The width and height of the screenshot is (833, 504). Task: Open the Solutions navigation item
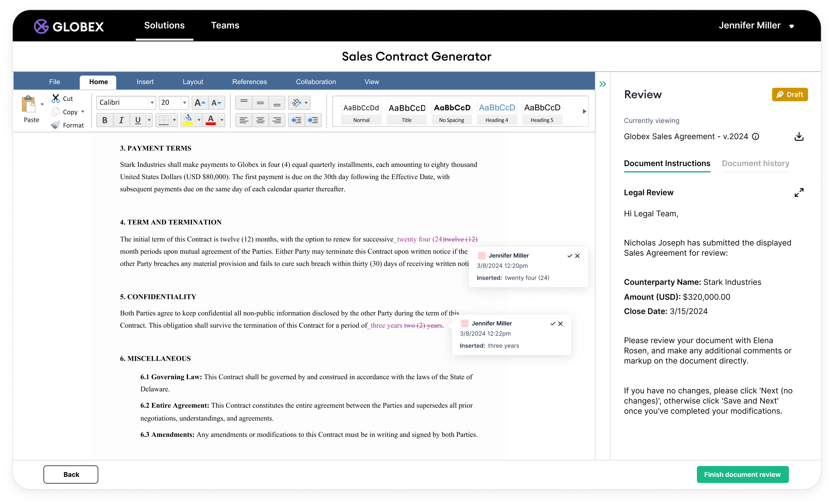(x=164, y=25)
